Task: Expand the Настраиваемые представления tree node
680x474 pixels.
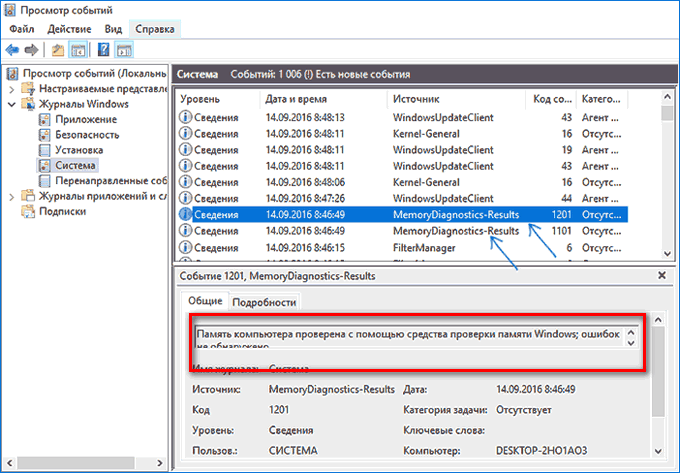Action: coord(12,89)
